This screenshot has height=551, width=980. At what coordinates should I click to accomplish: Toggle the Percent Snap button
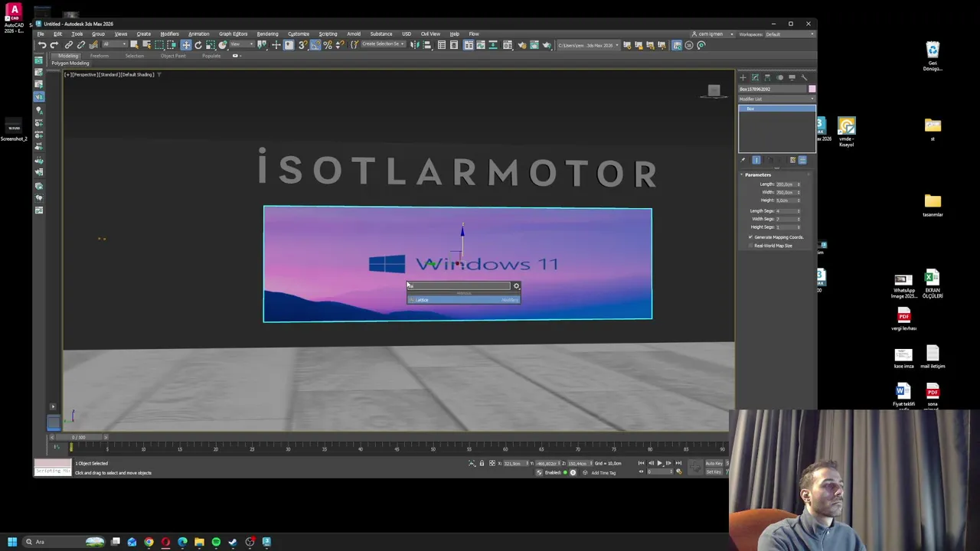pos(328,44)
